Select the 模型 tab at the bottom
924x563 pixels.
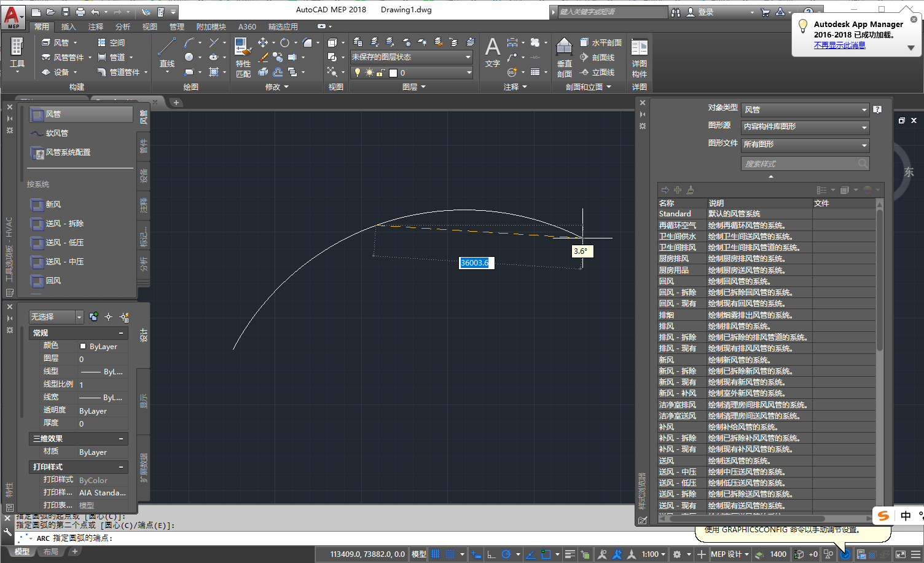coord(22,551)
